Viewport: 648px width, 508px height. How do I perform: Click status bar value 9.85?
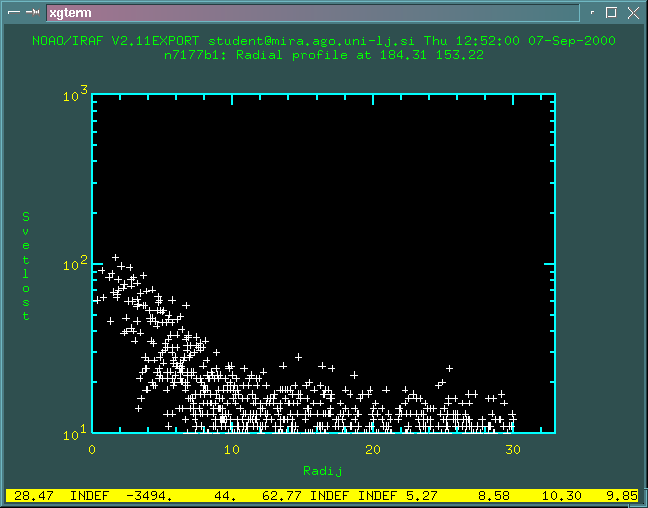click(622, 495)
